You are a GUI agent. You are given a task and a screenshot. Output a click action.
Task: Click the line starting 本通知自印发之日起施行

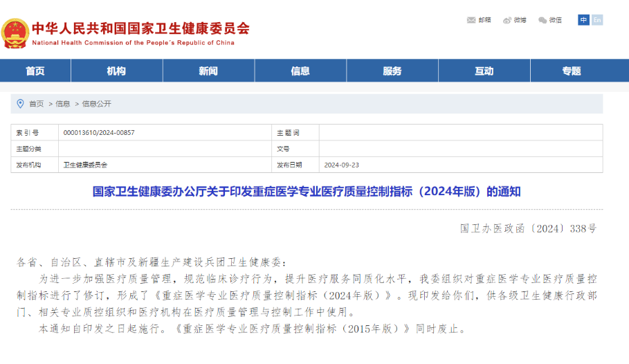click(253, 329)
